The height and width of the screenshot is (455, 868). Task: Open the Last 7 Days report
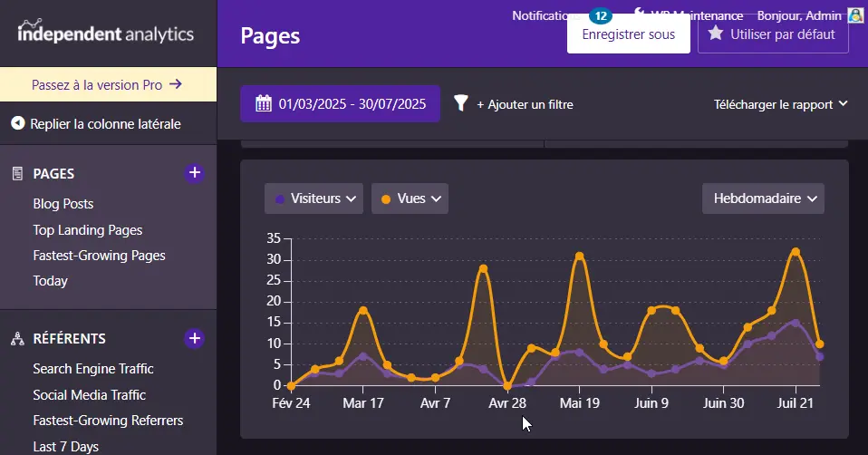[65, 446]
